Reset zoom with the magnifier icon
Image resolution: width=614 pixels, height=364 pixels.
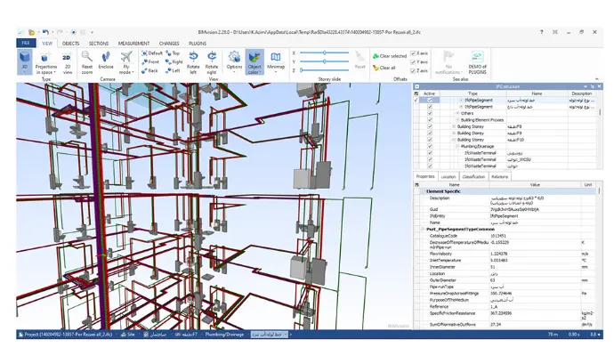point(87,62)
